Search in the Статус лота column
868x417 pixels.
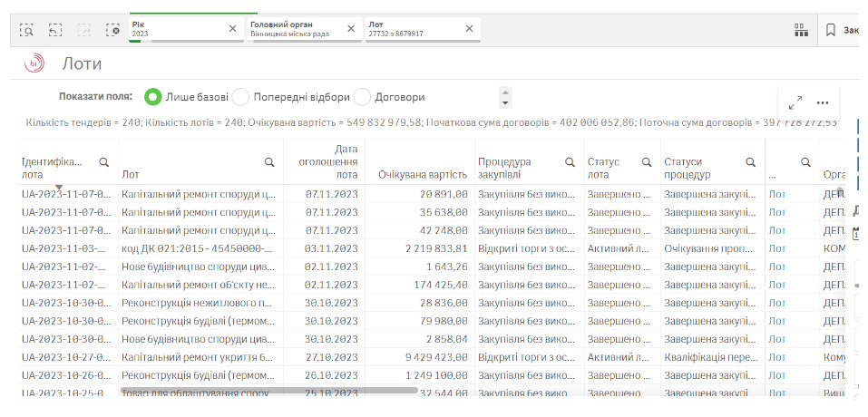point(647,162)
